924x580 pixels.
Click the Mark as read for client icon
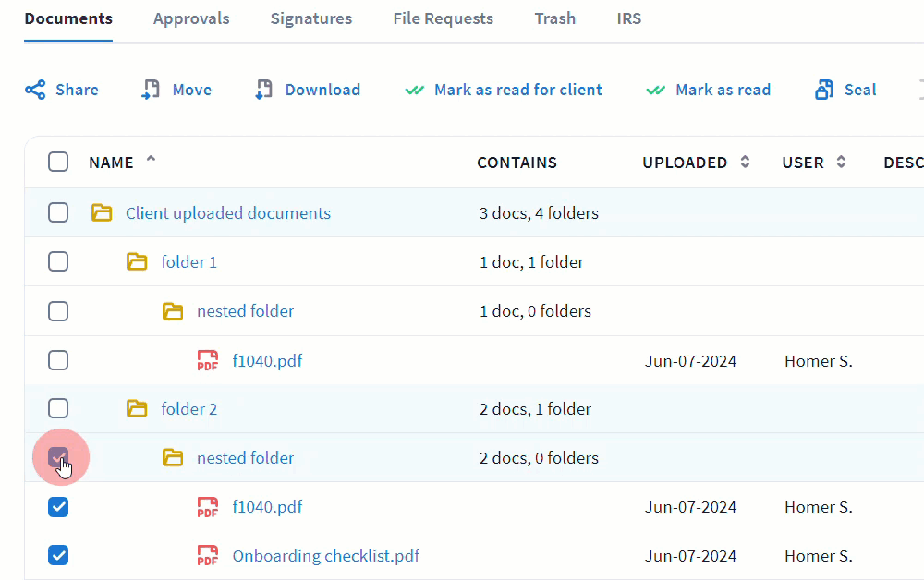pos(415,91)
